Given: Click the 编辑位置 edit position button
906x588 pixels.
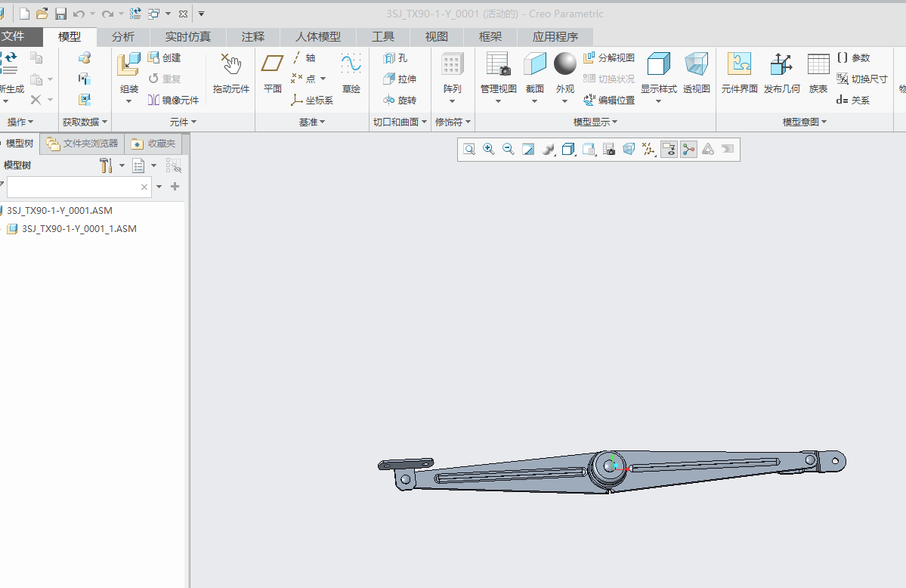Looking at the screenshot, I should tap(609, 100).
